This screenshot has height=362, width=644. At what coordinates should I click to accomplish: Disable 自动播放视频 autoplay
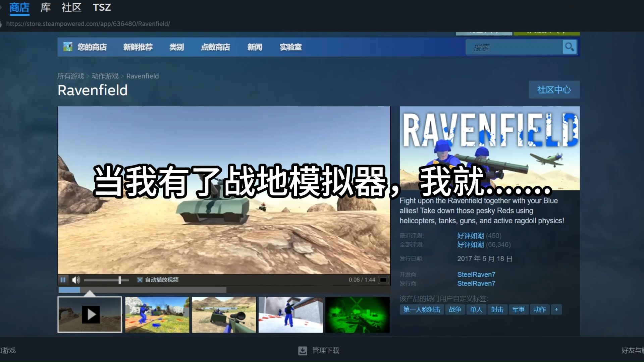click(140, 280)
